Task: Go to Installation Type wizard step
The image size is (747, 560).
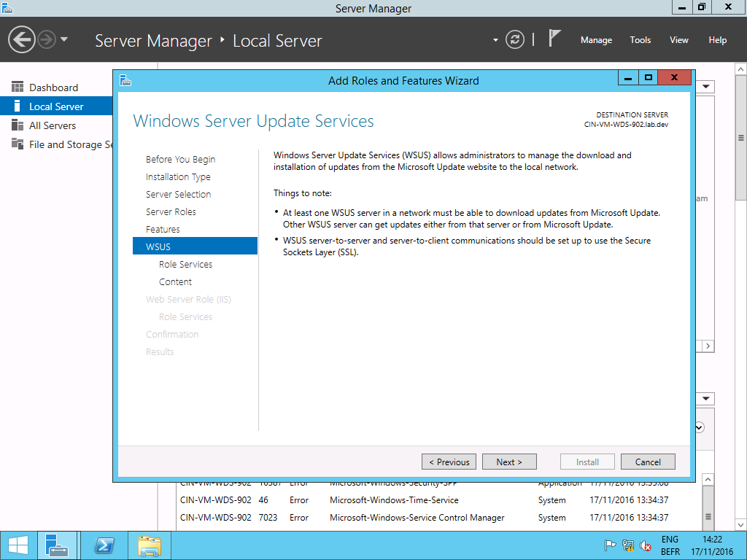Action: (178, 177)
